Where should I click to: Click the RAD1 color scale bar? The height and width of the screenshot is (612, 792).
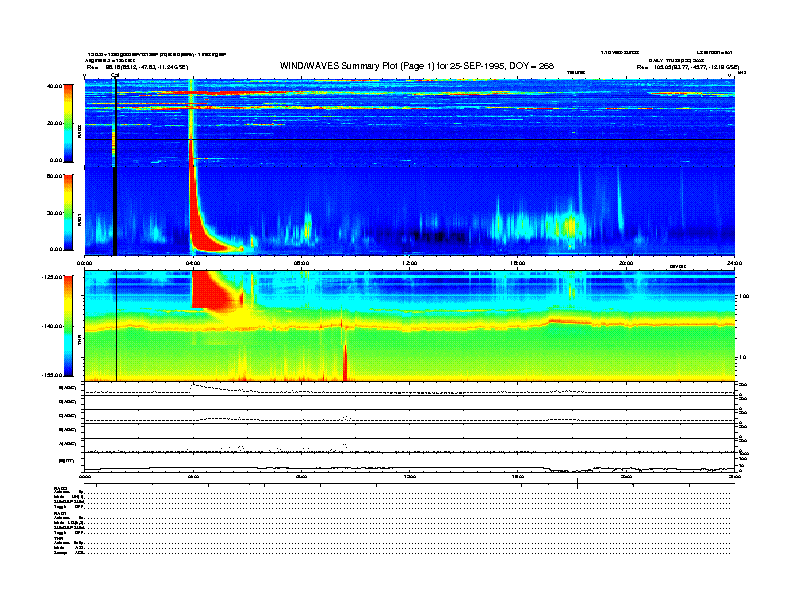[68, 212]
